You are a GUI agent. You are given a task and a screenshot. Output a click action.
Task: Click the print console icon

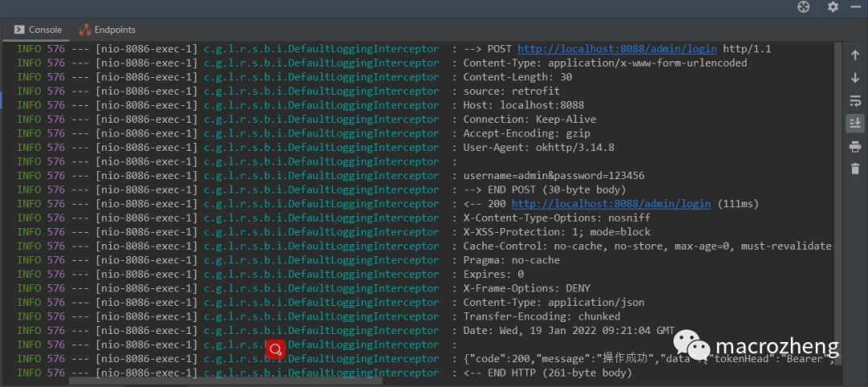point(855,146)
